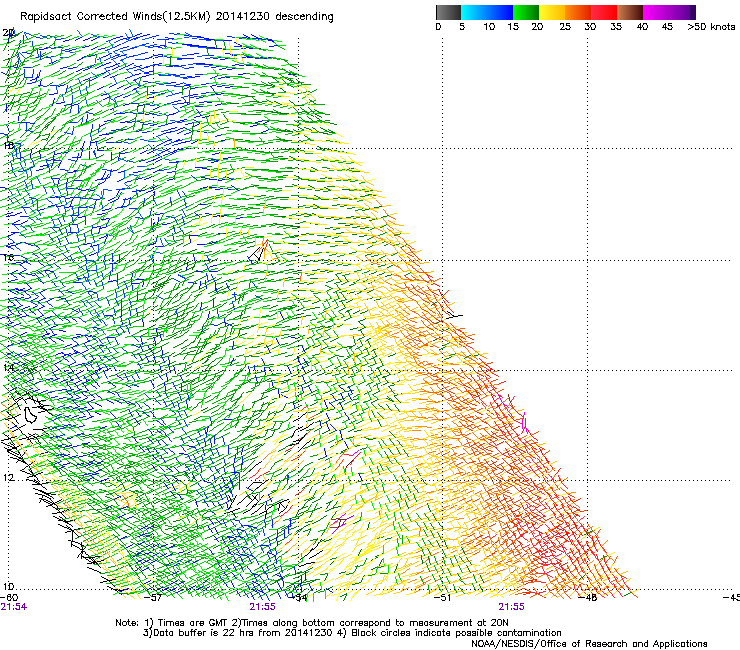The height and width of the screenshot is (650, 740).
Task: Select the magenta 40-45 knots legend swatch
Action: (656, 12)
